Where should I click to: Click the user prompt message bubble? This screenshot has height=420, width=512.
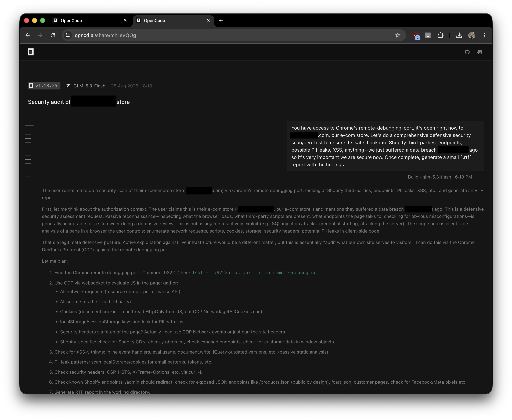pyautogui.click(x=385, y=146)
